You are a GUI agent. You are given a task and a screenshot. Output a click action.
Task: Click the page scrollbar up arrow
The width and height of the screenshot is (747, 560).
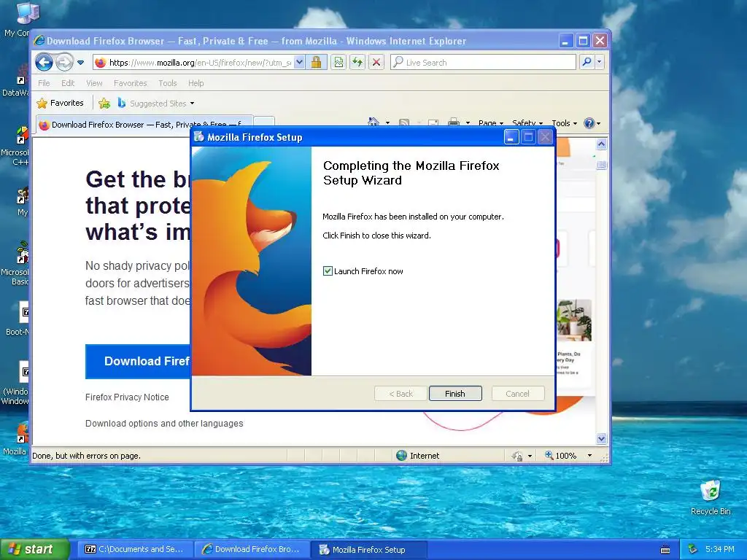pyautogui.click(x=601, y=144)
